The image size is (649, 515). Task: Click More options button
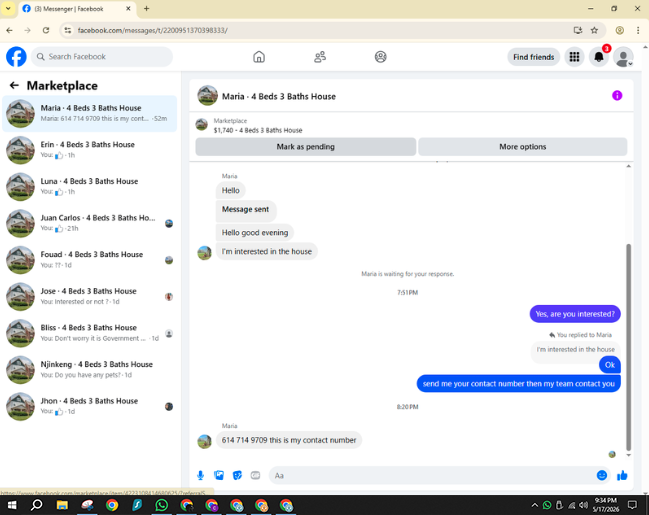coord(522,147)
